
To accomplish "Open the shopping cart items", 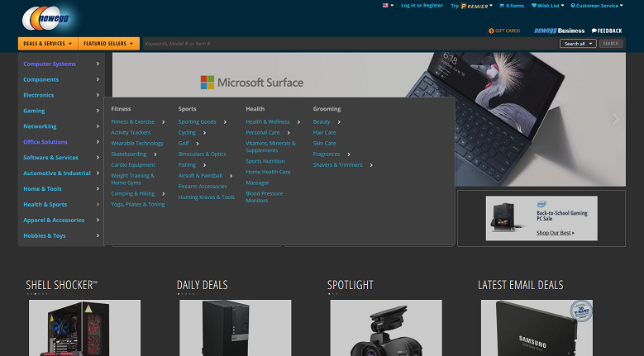I will (512, 5).
